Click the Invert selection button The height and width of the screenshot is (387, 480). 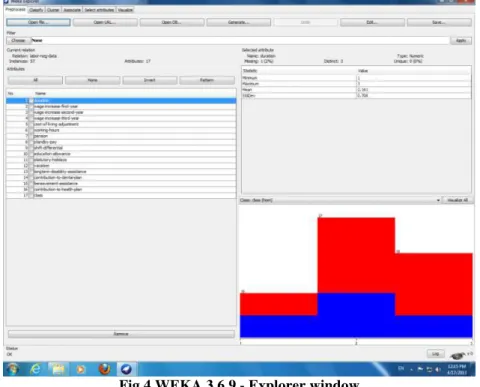tap(150, 80)
